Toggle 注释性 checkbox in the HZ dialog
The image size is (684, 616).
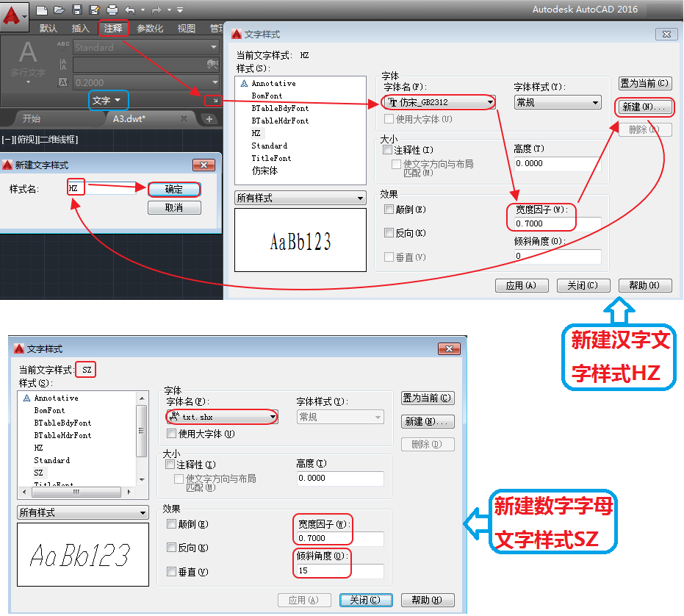click(x=387, y=150)
